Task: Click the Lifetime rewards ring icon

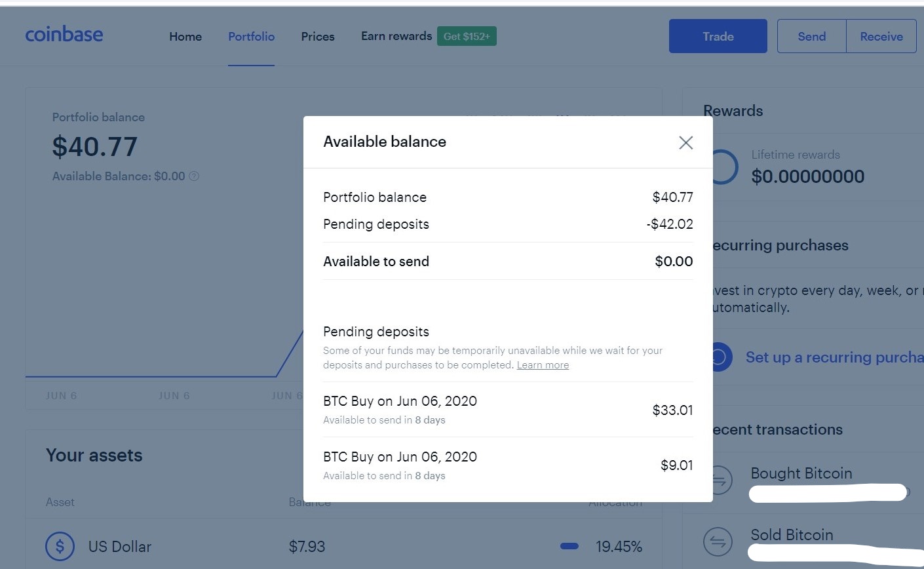Action: pos(724,167)
